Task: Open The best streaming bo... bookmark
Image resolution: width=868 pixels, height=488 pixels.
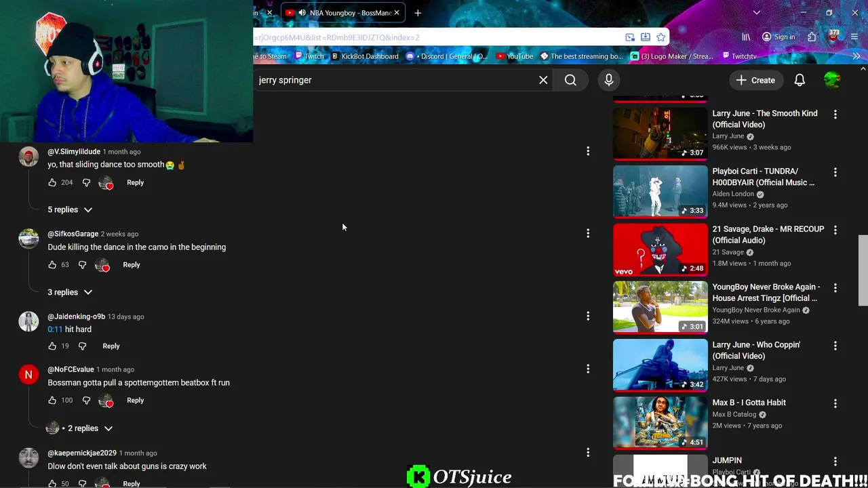Action: click(581, 56)
